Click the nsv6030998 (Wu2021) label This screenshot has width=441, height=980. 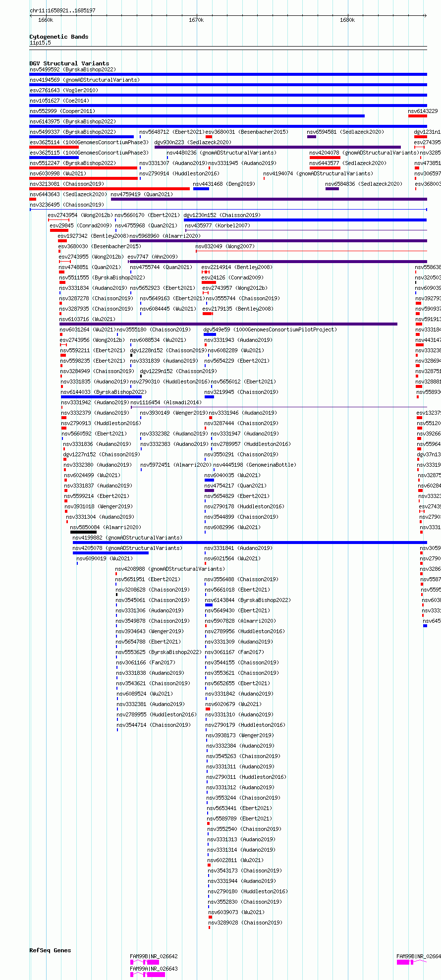58,173
